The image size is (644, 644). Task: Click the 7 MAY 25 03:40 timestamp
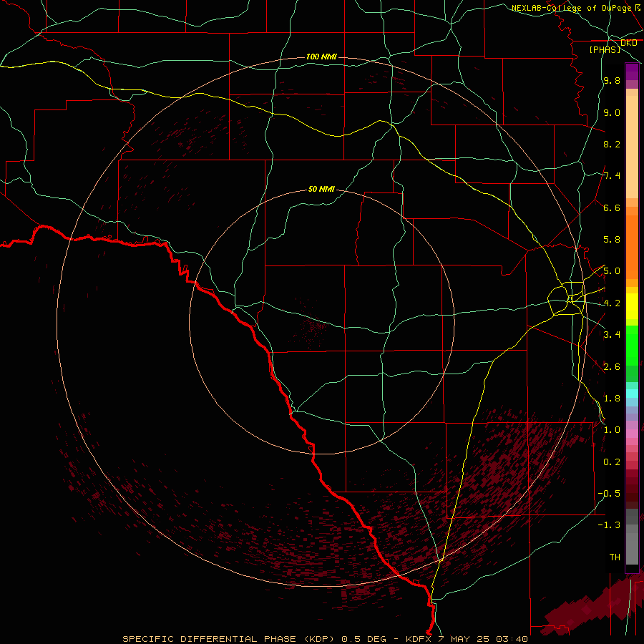(482, 639)
